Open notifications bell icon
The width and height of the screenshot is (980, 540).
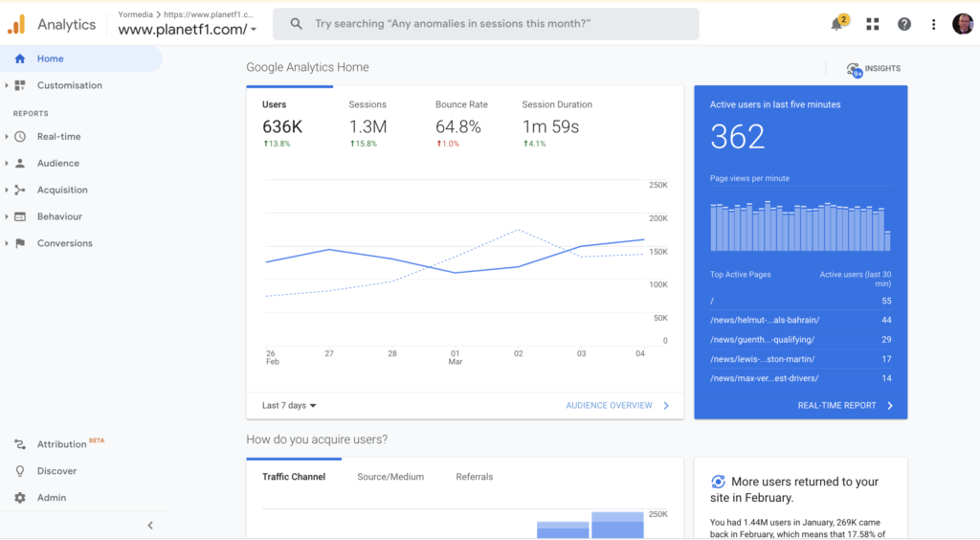[837, 24]
